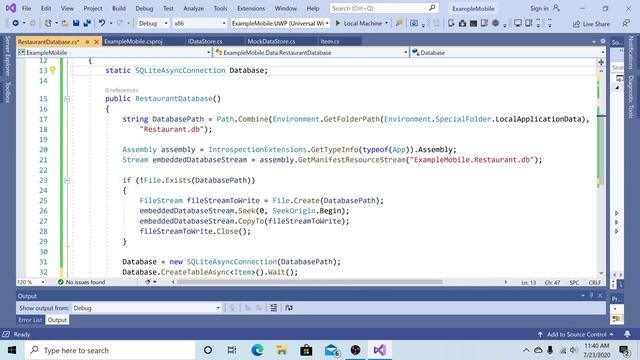Screen dimensions: 640x360
Task: Click the split editor icon above vertical scrollbar
Action: click(x=601, y=62)
